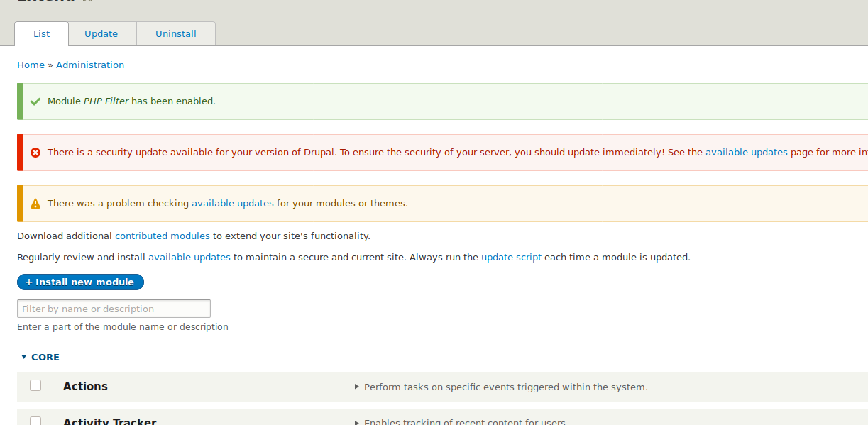
Task: Open available updates link in review paragraph
Action: 189,258
